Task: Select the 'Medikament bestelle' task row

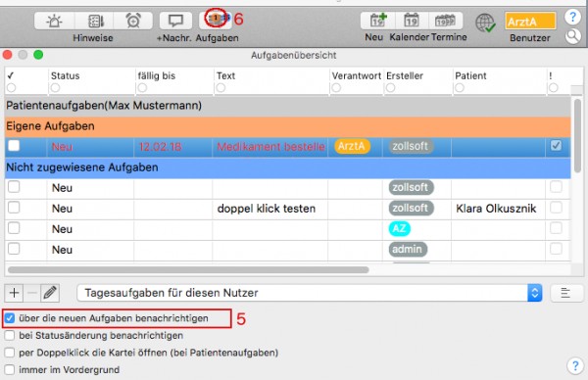Action: [287, 147]
